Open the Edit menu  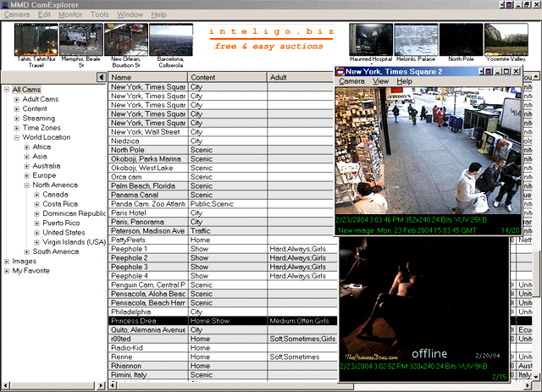(x=44, y=14)
